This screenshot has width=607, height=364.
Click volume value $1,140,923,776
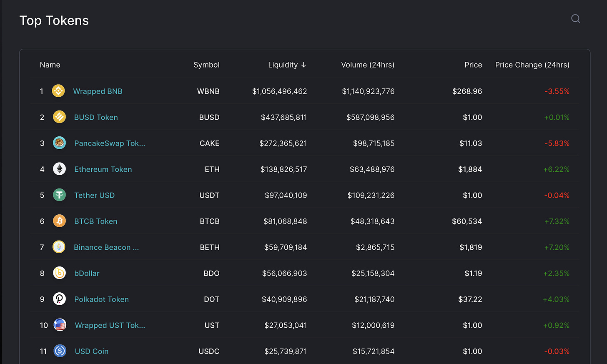pyautogui.click(x=368, y=91)
